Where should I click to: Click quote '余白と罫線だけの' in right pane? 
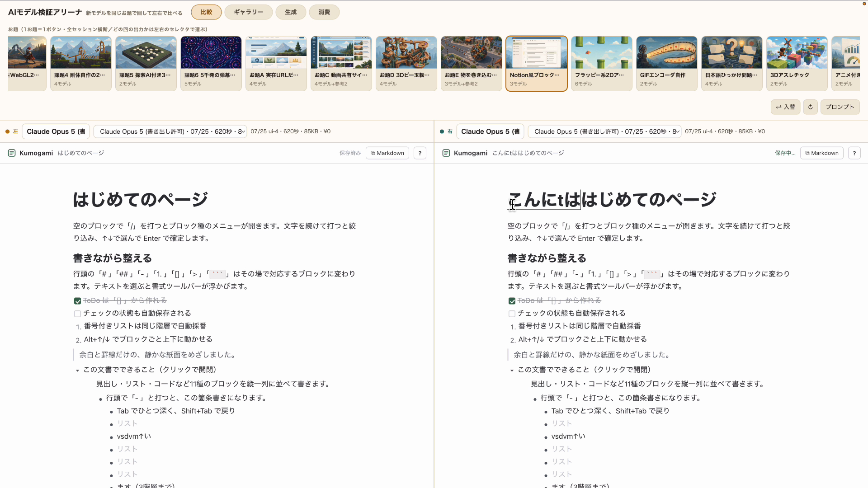coord(592,355)
